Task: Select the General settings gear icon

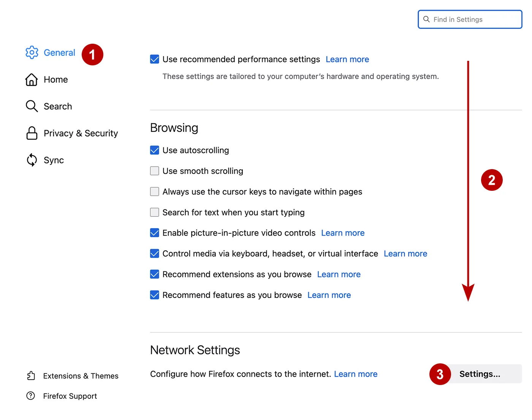Action: coord(32,52)
